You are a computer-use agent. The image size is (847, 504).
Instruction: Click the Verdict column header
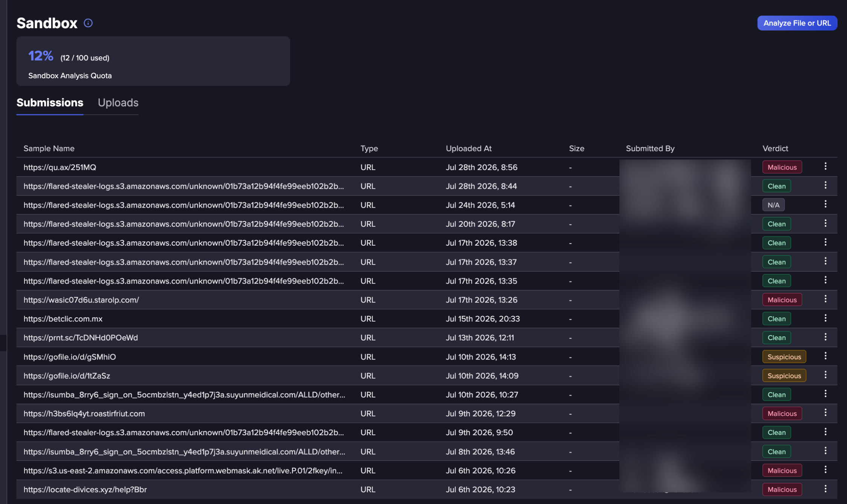(x=775, y=149)
